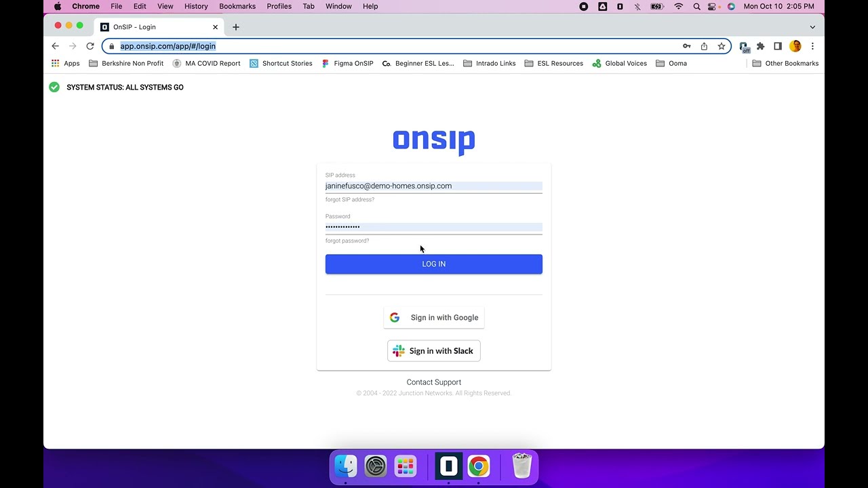Open Figma OnSIP bookmark
Screen dimensions: 868x488
347,63
